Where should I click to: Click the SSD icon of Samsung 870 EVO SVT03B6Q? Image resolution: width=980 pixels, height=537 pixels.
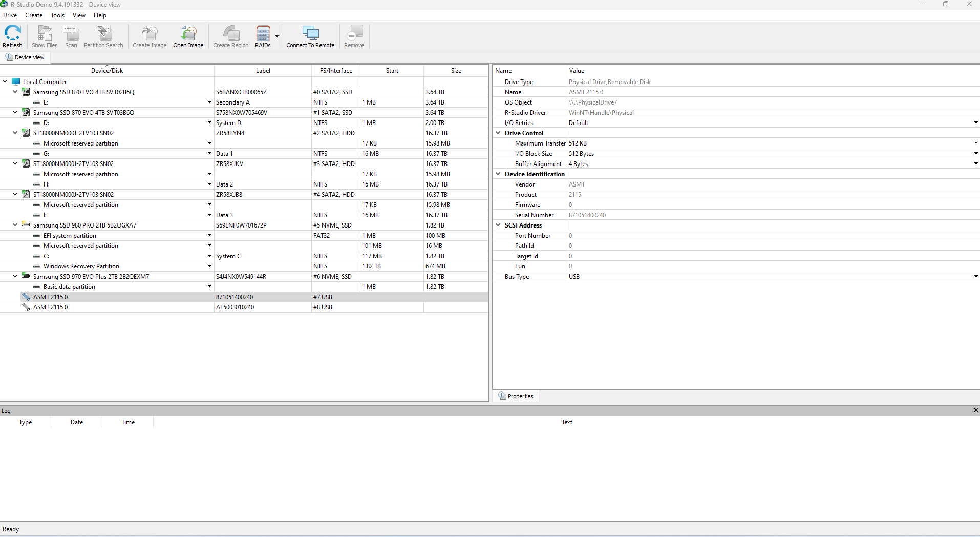[26, 112]
